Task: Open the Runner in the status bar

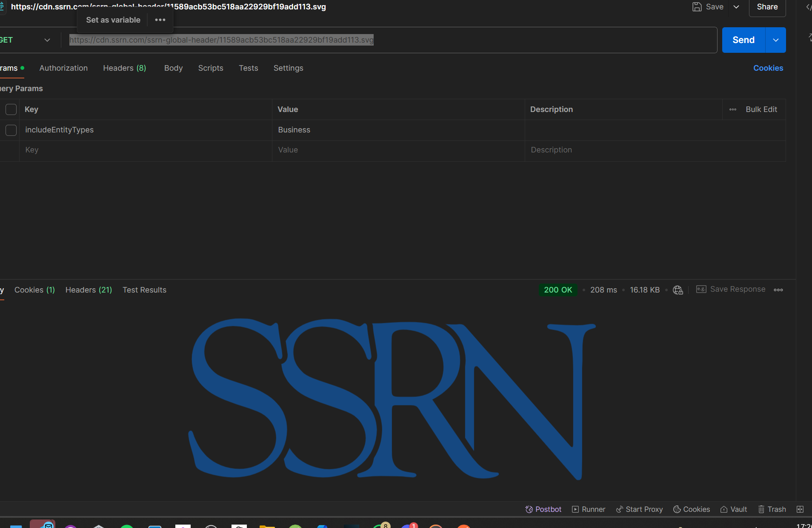Action: click(x=588, y=509)
